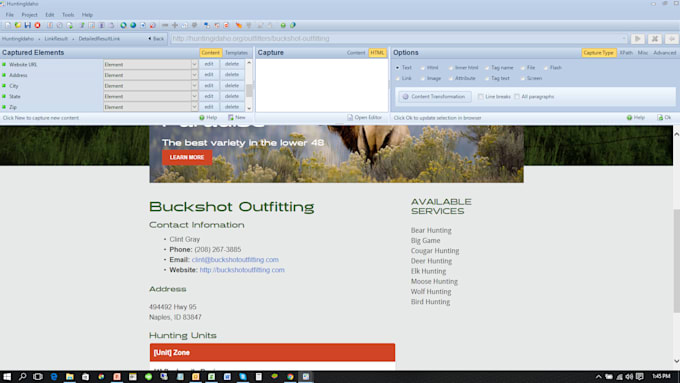Screen dimensions: 680x383
Task: Click the browser play navigation button
Action: pos(638,39)
